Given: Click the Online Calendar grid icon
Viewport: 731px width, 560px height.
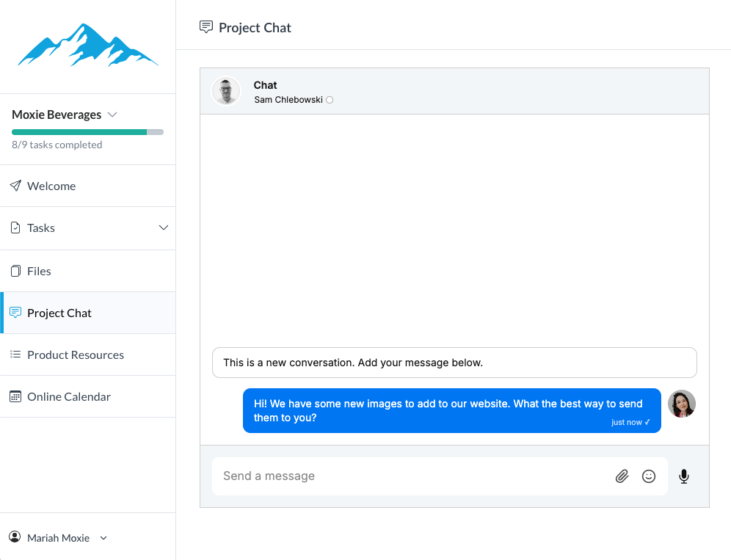Looking at the screenshot, I should [15, 396].
